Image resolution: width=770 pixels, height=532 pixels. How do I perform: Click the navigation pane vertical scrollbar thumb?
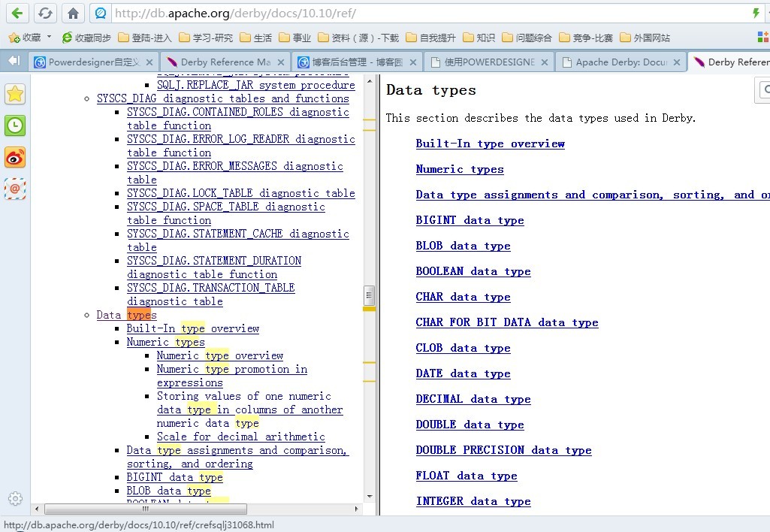click(370, 295)
